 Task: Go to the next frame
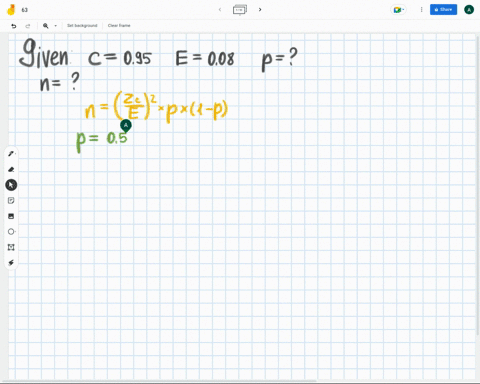pos(260,10)
